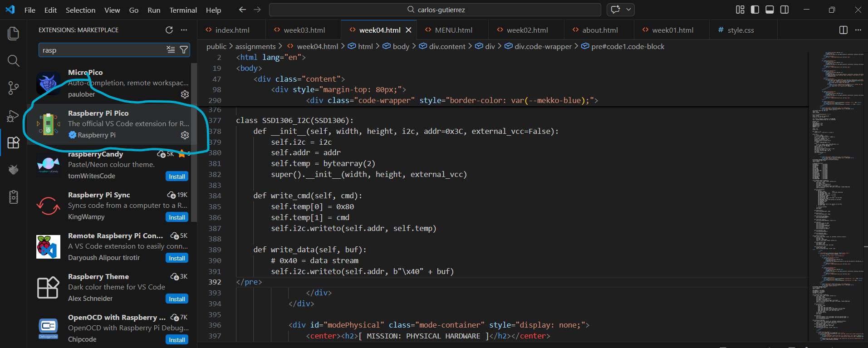
Task: Open the Run menu
Action: coord(154,10)
